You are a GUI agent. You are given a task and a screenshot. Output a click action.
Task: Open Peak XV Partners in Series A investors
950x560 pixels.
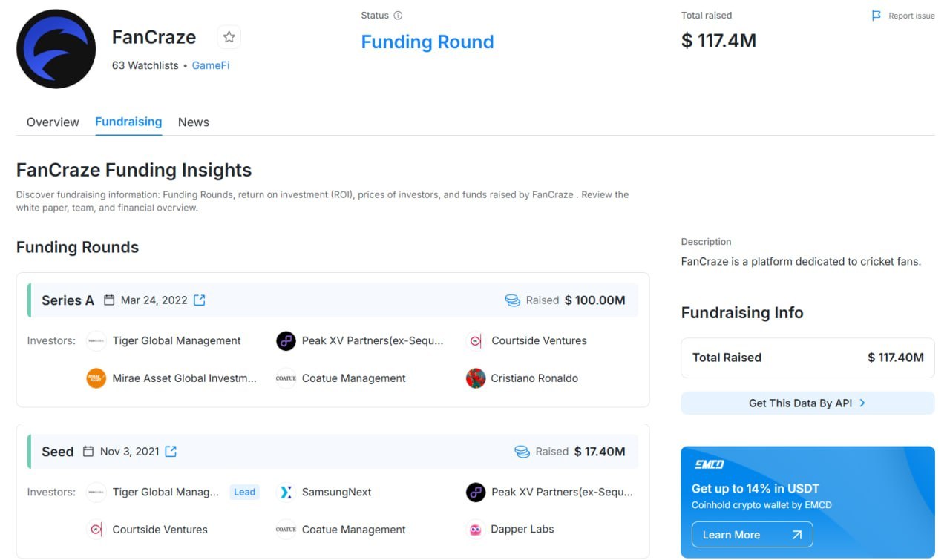[373, 341]
